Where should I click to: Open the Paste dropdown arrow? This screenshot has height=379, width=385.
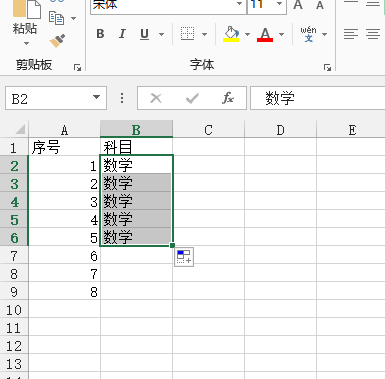click(26, 43)
